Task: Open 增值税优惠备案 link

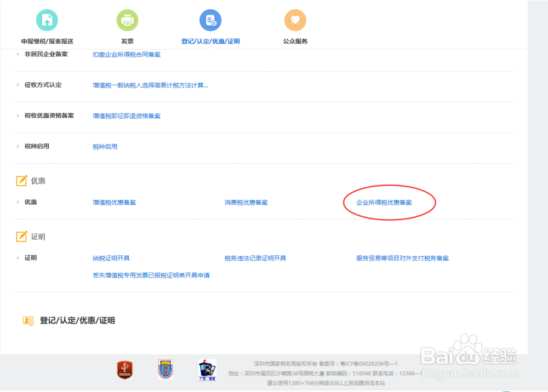Action: pos(115,203)
